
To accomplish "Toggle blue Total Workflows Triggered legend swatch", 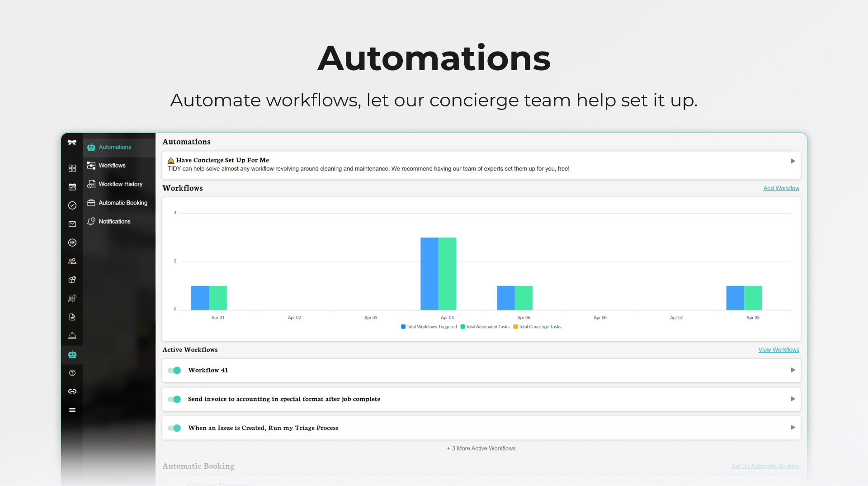I will [x=403, y=327].
